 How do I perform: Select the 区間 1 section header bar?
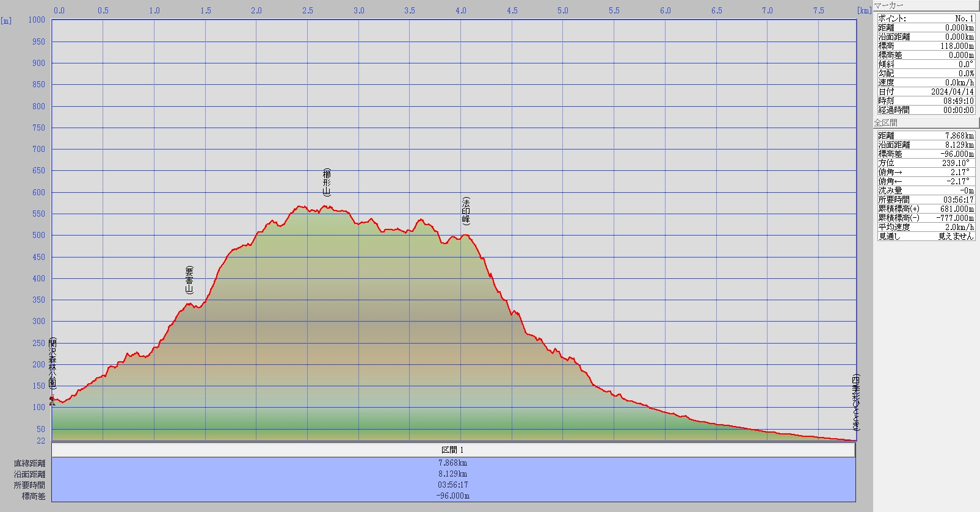[453, 450]
